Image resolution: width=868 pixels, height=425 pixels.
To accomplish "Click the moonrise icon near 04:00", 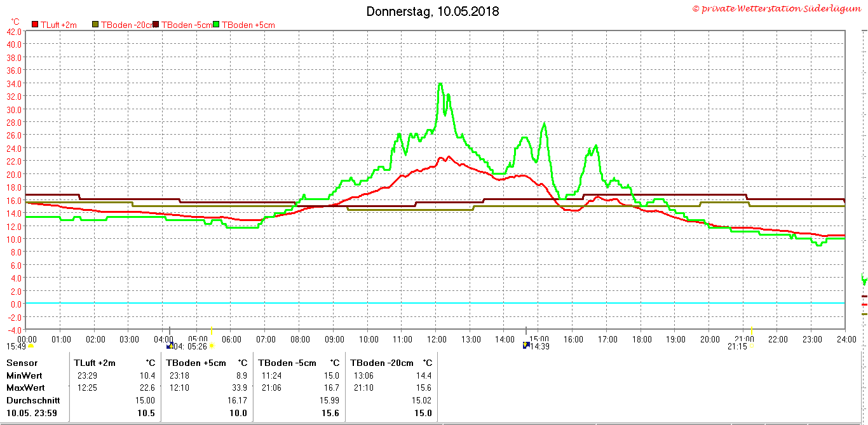I will 170,346.
